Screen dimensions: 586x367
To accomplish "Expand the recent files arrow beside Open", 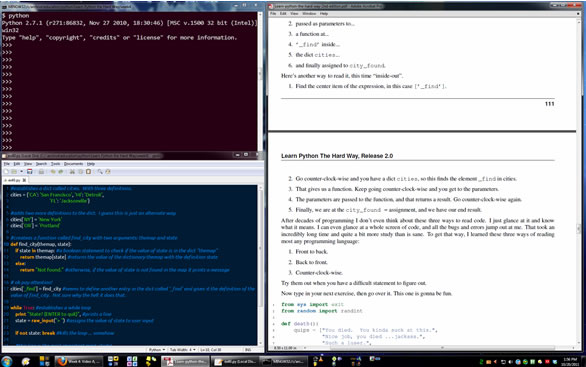I will [21, 172].
